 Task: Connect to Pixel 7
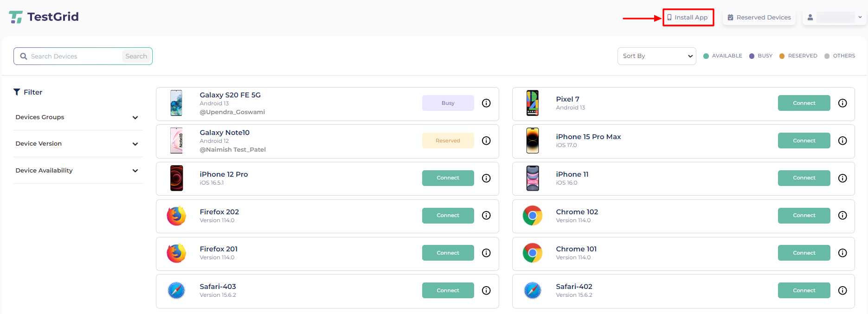(x=804, y=103)
